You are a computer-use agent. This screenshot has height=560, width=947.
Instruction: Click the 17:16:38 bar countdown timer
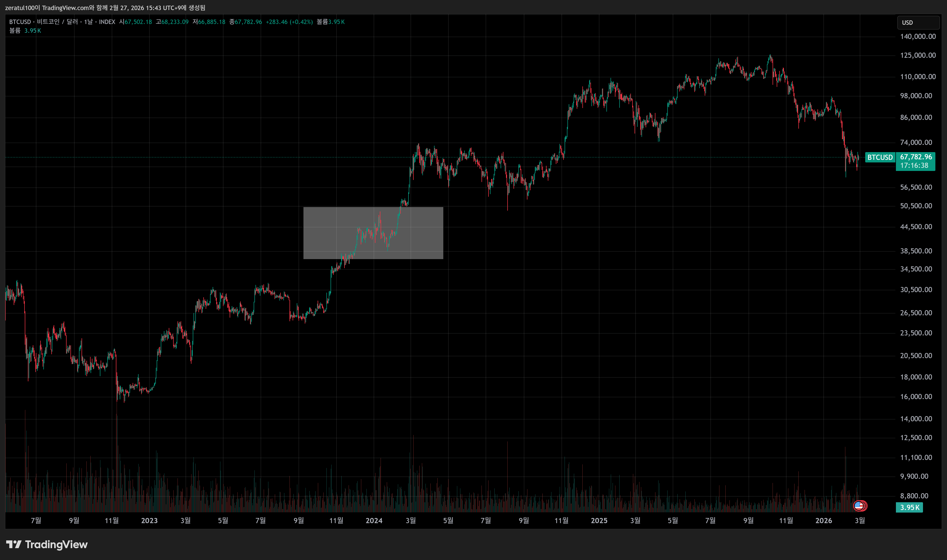[914, 166]
